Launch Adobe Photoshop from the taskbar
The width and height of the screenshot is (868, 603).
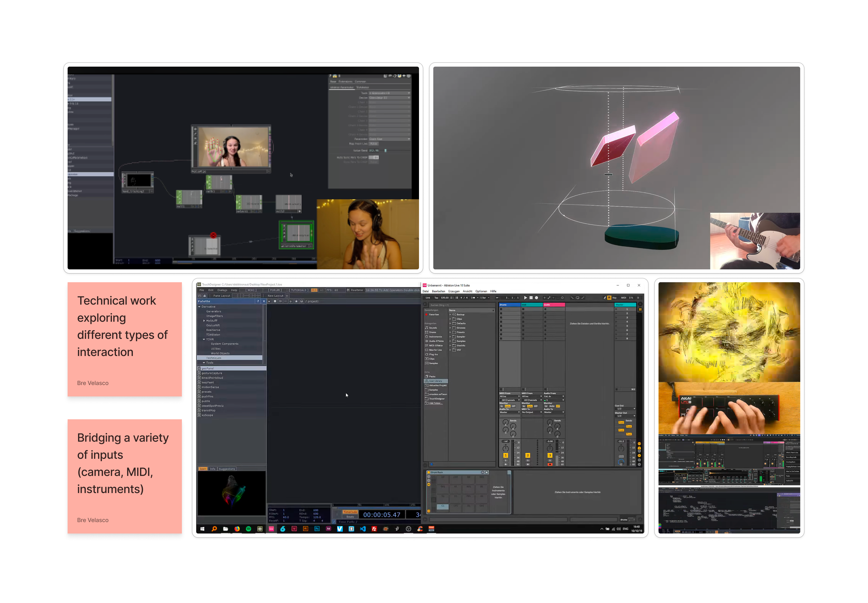point(317,529)
